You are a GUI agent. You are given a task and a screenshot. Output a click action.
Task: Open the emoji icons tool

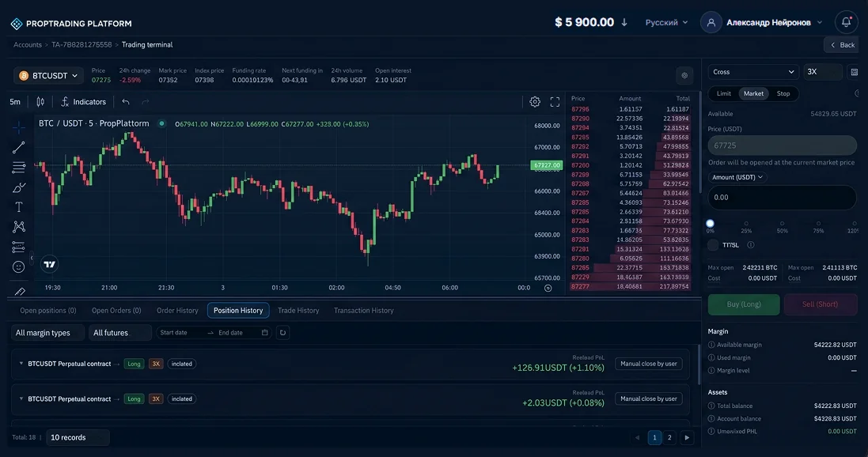[x=19, y=267]
